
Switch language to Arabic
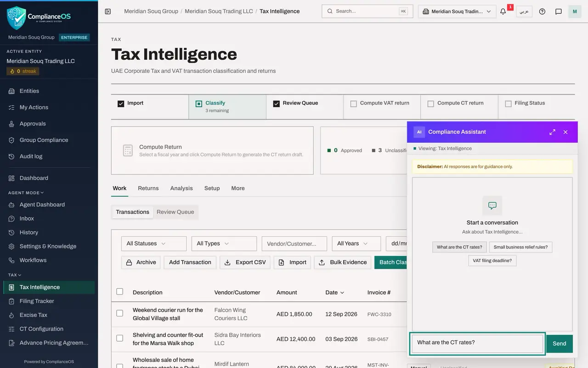click(x=524, y=11)
